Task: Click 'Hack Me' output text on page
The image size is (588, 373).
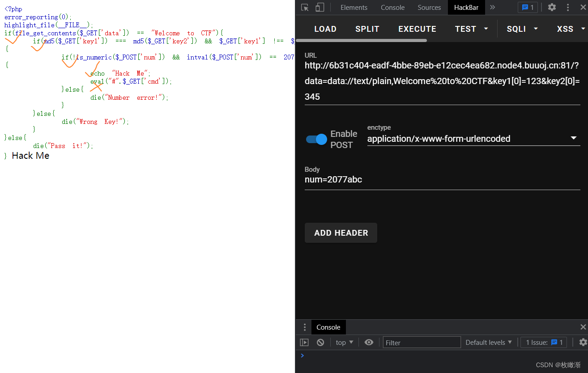Action: [30, 156]
